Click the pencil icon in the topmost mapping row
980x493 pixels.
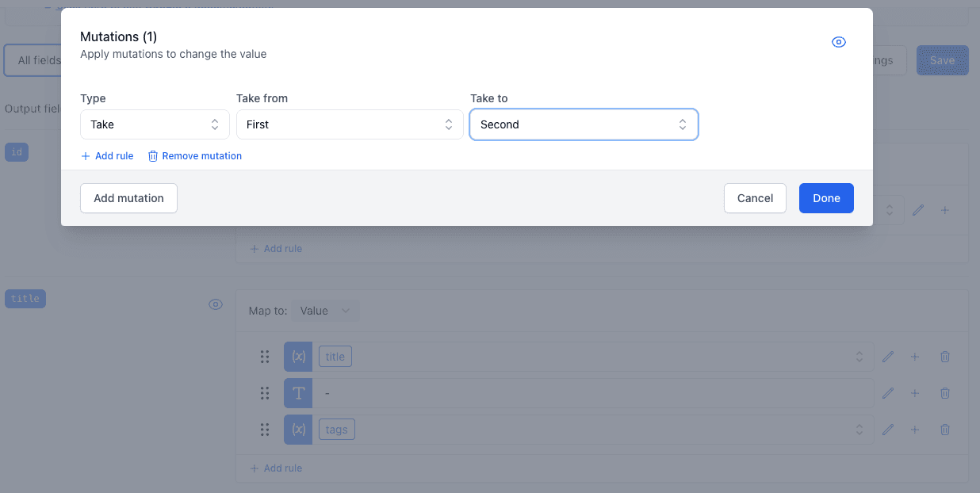tap(918, 209)
